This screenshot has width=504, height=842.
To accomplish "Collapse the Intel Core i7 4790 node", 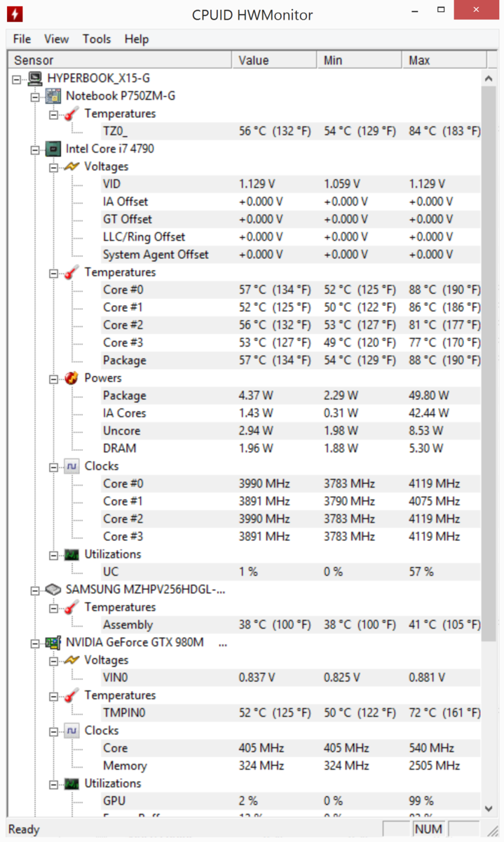I will point(34,149).
